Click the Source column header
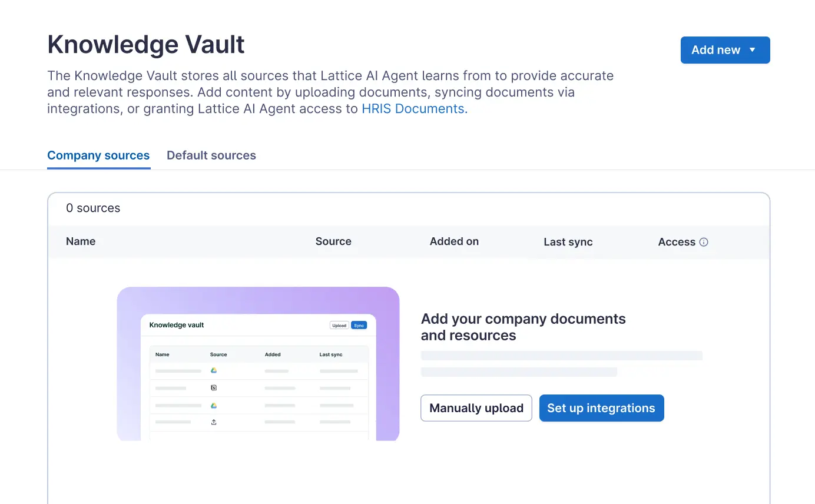 (333, 241)
